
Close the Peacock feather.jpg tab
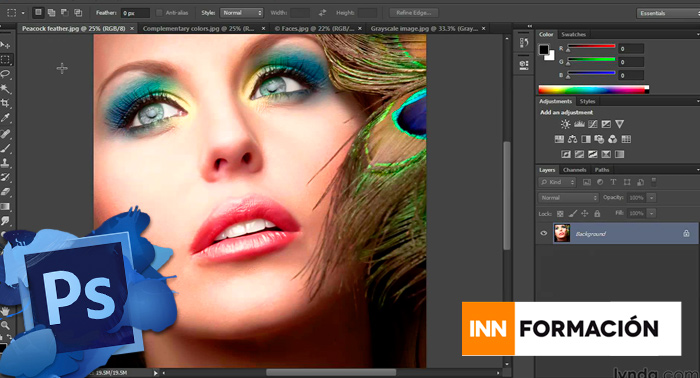[x=132, y=29]
